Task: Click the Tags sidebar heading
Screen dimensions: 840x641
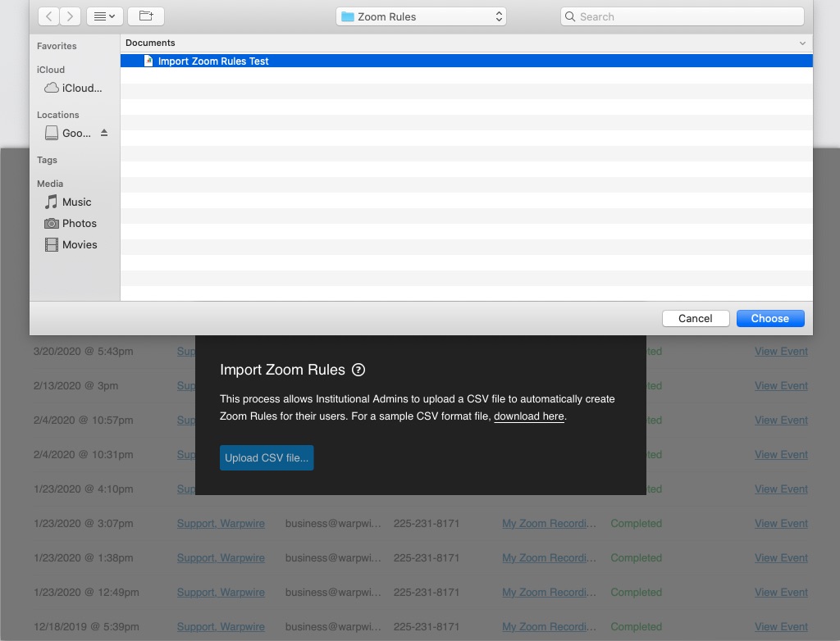Action: tap(47, 160)
